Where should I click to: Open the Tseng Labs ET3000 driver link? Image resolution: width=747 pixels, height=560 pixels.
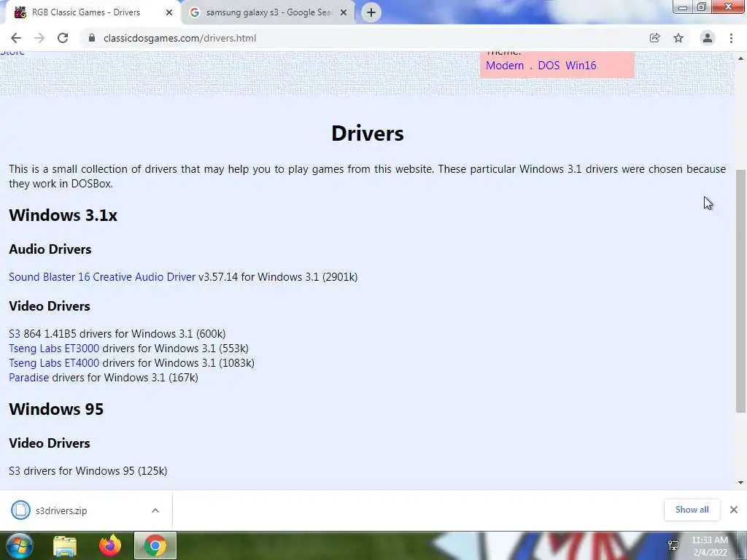[x=54, y=349]
